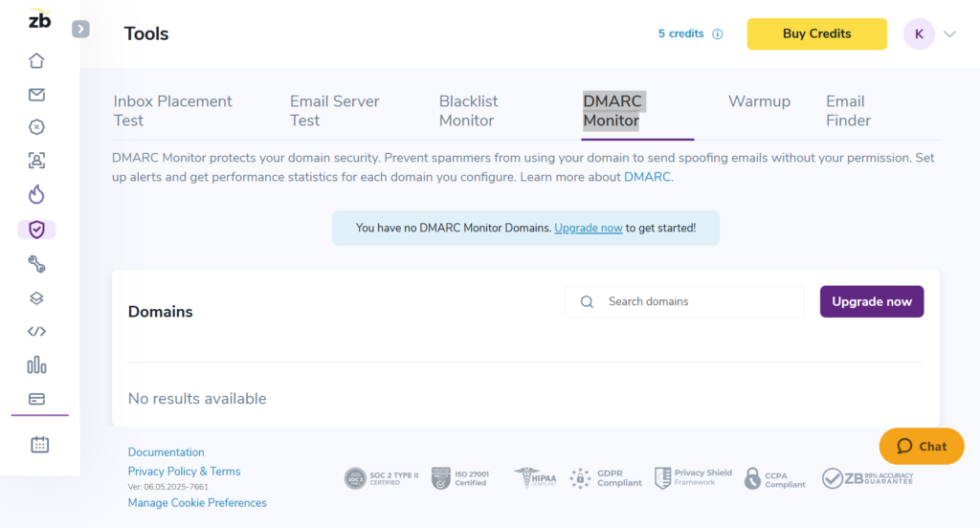Viewport: 980px width, 528px height.
Task: Switch to the Inbox Placement Test tab
Action: [x=172, y=111]
